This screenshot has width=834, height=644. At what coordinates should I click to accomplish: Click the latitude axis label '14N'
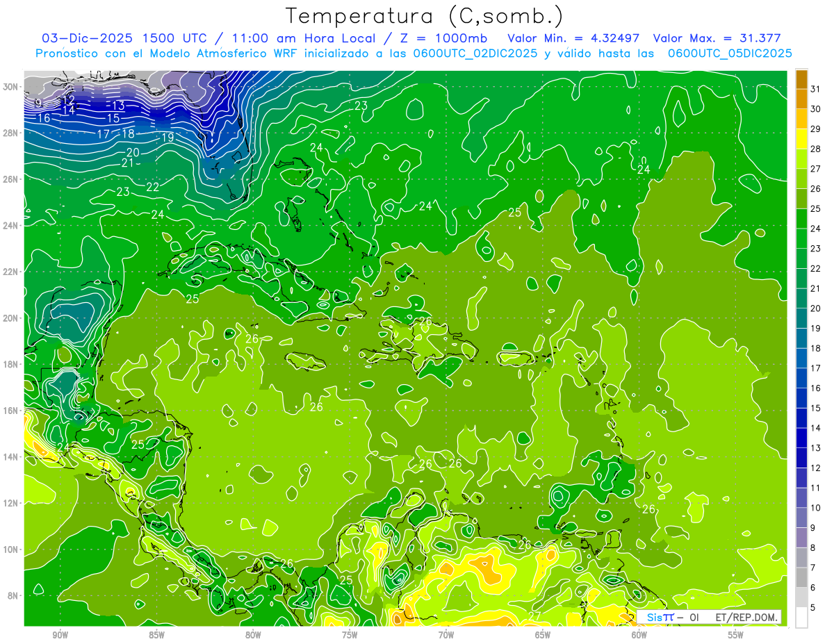(10, 457)
